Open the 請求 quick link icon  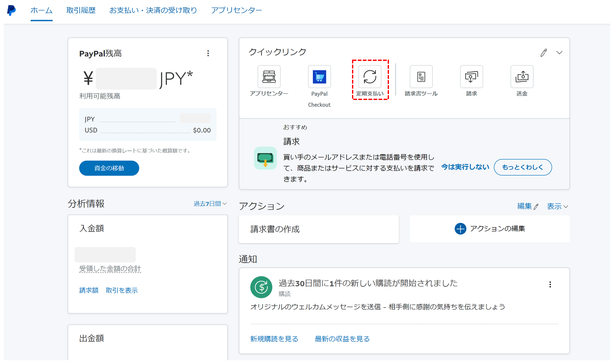472,77
